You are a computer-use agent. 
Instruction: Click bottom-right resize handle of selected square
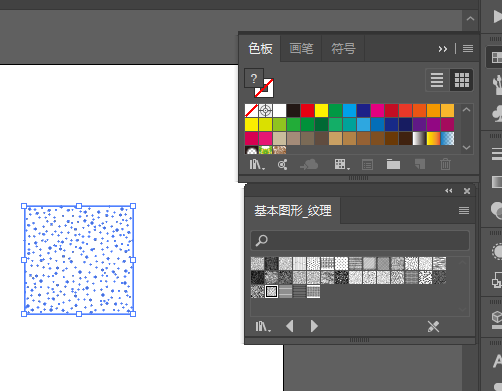(x=133, y=314)
